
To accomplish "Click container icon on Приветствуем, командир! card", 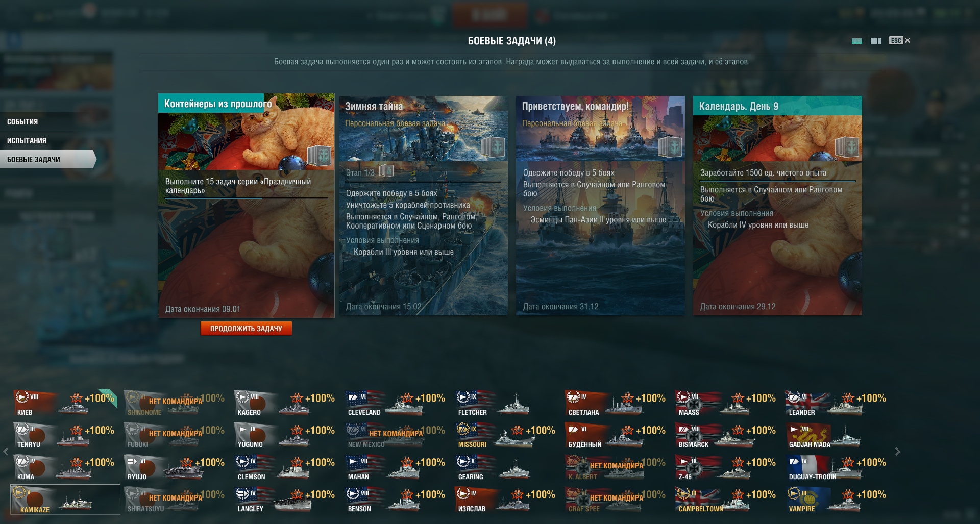I will pyautogui.click(x=670, y=147).
